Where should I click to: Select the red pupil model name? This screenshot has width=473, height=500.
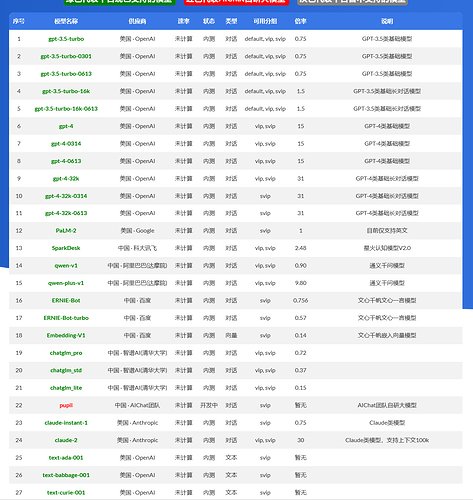pos(66,405)
